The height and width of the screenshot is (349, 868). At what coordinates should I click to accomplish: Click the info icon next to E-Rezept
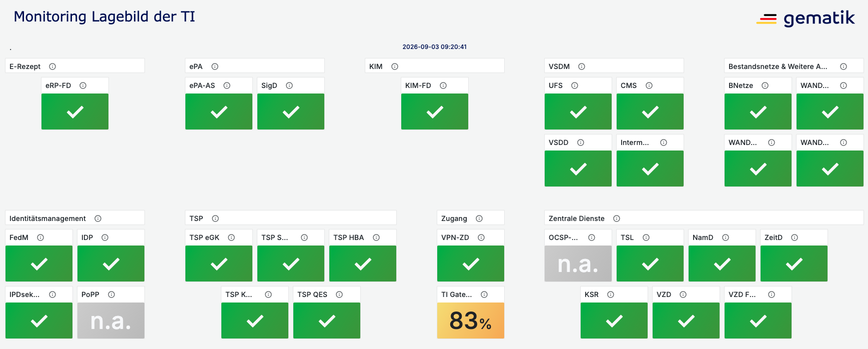point(52,66)
